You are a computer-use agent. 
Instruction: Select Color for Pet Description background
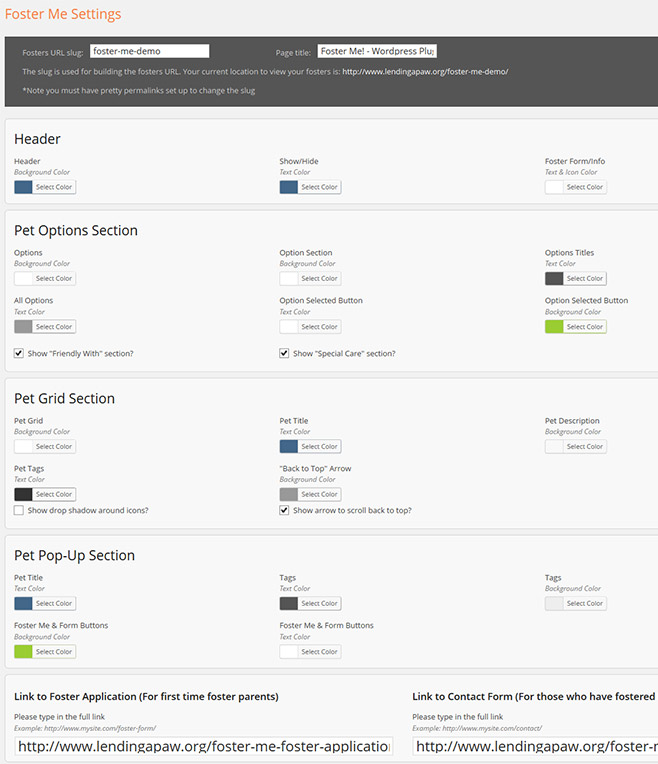pos(585,447)
